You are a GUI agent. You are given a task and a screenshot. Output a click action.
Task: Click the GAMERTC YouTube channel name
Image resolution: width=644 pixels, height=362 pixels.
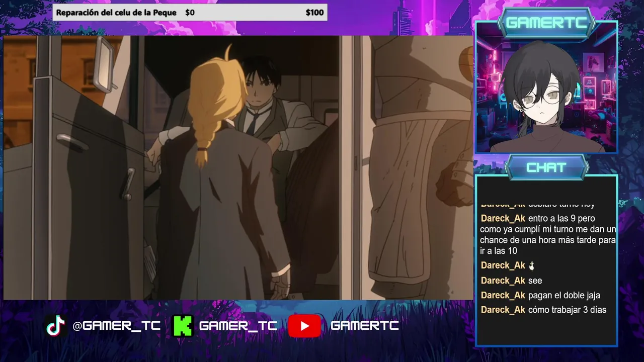pos(365,326)
